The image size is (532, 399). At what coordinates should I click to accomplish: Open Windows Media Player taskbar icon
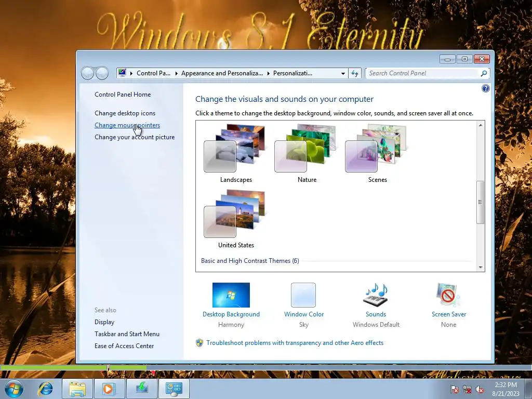(109, 389)
